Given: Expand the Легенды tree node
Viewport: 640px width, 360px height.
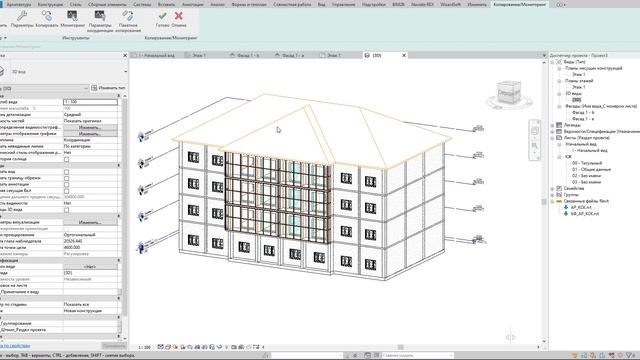Looking at the screenshot, I should (x=553, y=125).
